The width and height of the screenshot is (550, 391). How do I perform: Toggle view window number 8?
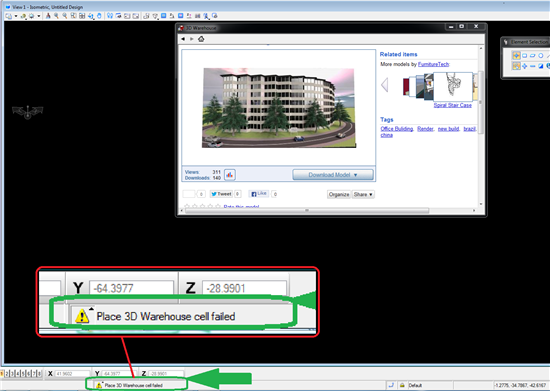point(39,374)
